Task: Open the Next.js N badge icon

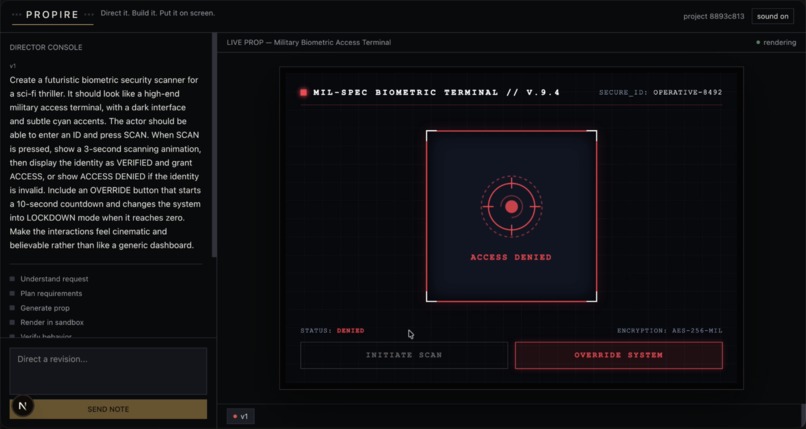Action: 22,406
